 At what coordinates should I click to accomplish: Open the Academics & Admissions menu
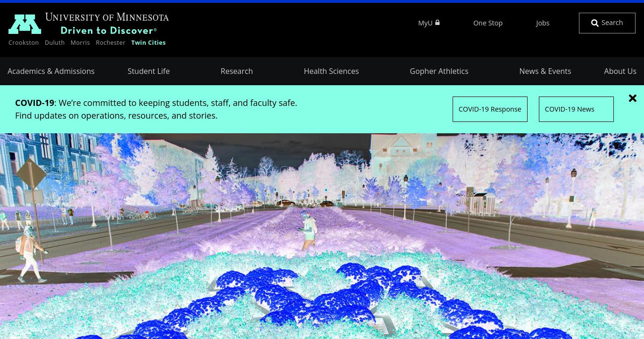coord(51,71)
